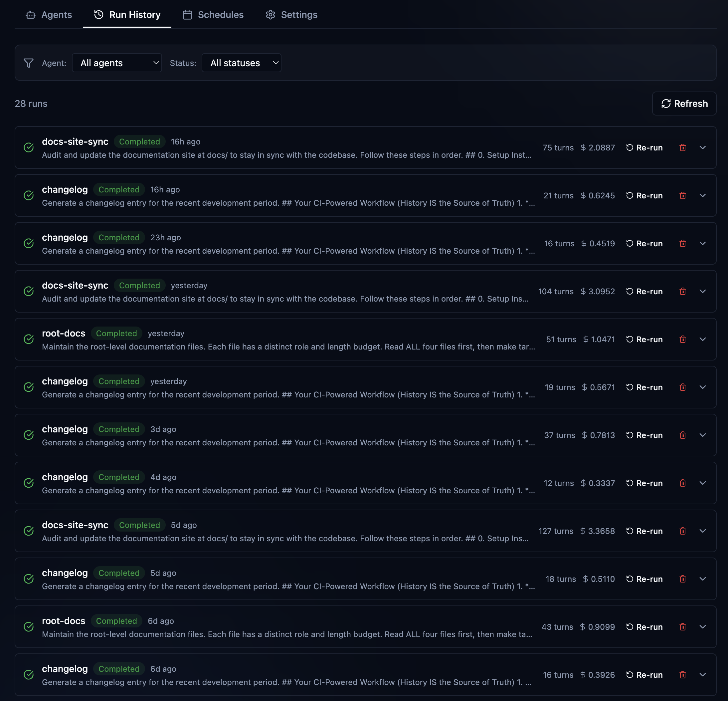This screenshot has width=728, height=701.
Task: Re-run the $0.5110 changelog run
Action: tap(644, 579)
